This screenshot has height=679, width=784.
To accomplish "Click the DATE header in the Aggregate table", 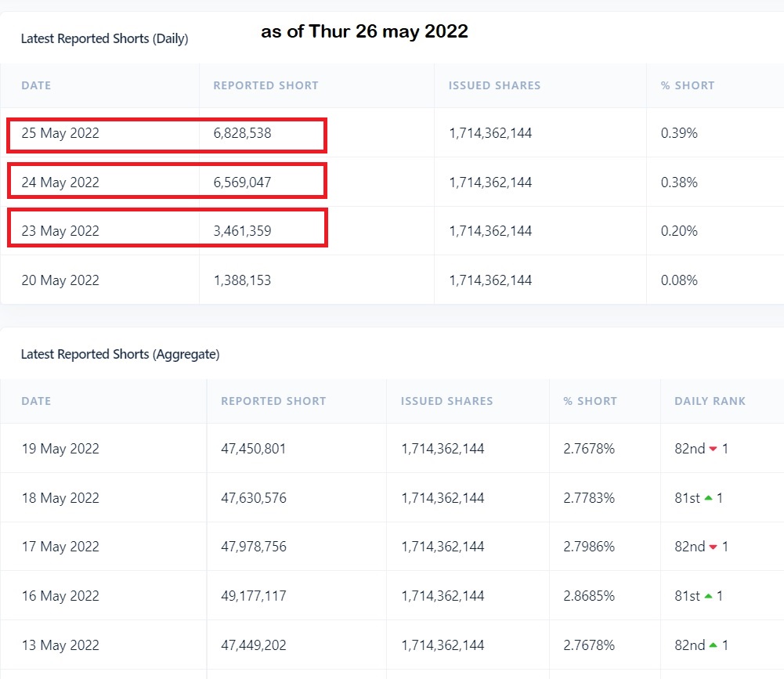I will 36,401.
